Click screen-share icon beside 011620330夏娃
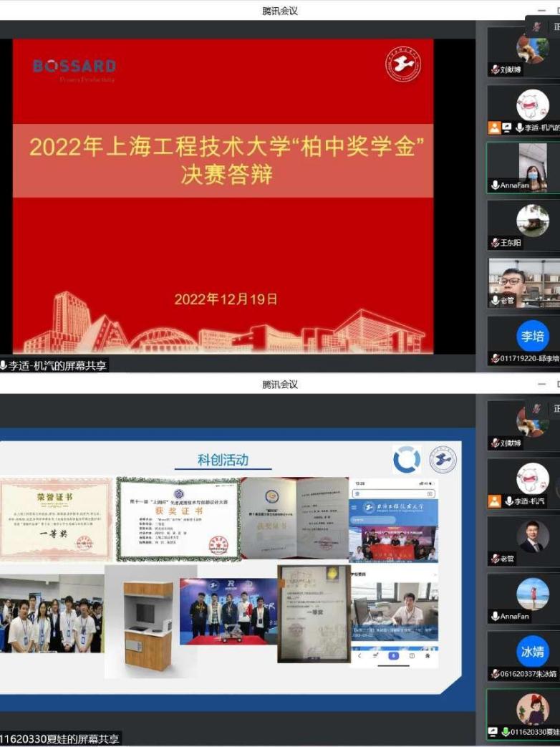Screen dimensions: 560x747 [x=493, y=732]
